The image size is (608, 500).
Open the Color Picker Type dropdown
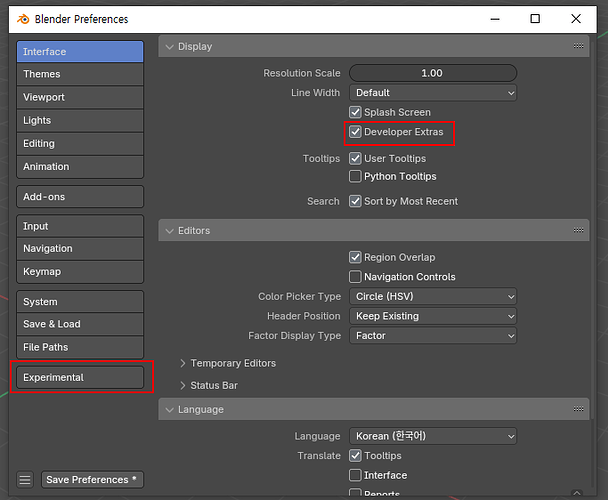[433, 297]
